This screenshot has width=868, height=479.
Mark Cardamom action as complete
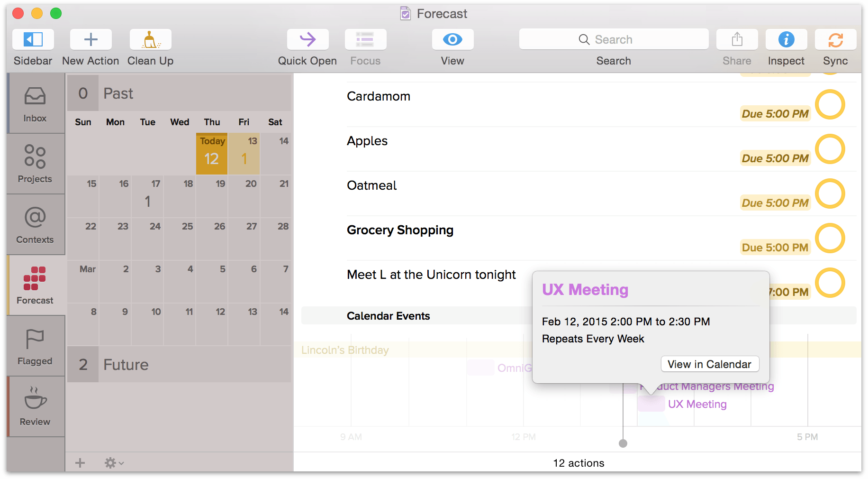830,104
